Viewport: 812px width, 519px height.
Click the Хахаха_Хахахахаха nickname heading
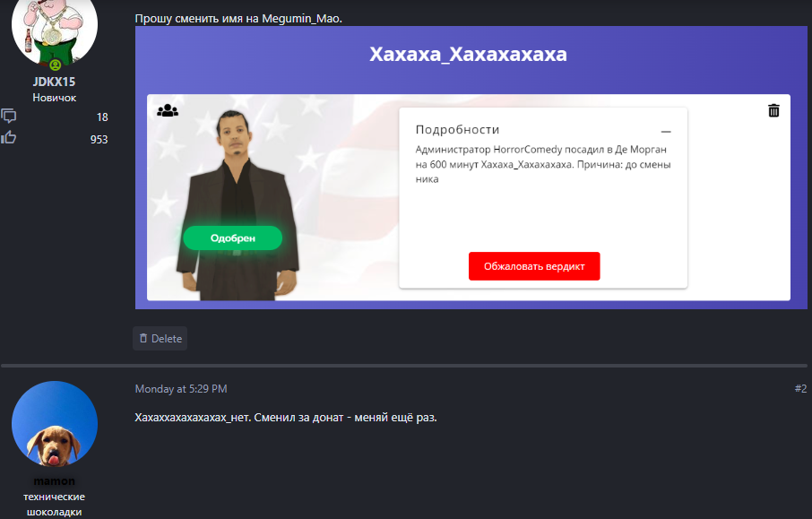click(x=468, y=54)
